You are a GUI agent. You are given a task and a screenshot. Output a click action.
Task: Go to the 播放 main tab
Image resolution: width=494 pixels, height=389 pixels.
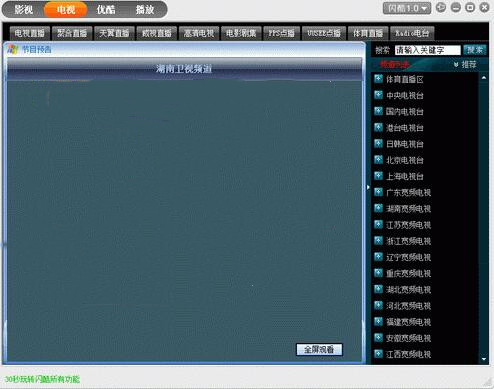(x=145, y=9)
